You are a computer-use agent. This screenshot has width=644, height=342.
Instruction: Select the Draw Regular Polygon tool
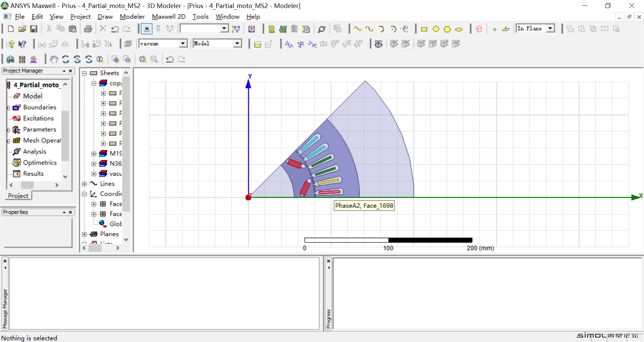pos(447,29)
